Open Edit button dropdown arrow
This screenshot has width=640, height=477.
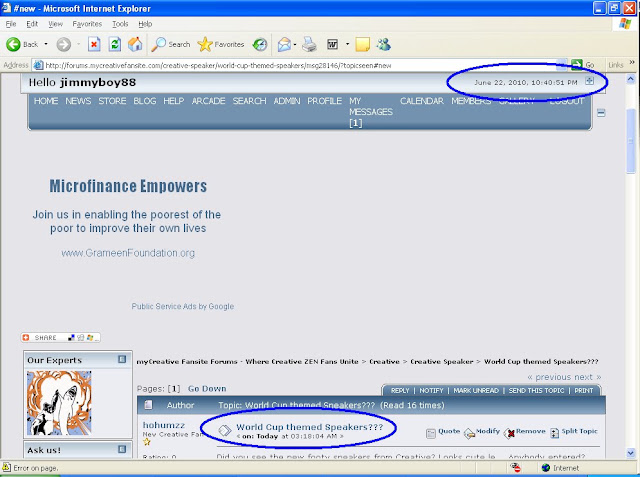coord(347,44)
